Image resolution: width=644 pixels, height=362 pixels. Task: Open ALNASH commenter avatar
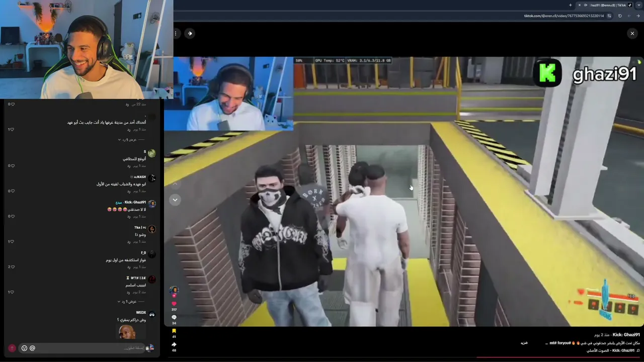(152, 178)
